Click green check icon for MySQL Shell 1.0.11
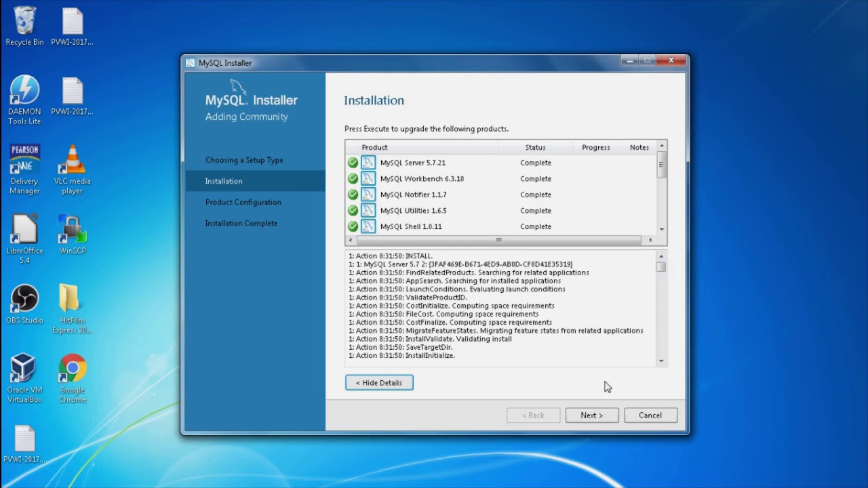This screenshot has width=868, height=488. pos(353,226)
